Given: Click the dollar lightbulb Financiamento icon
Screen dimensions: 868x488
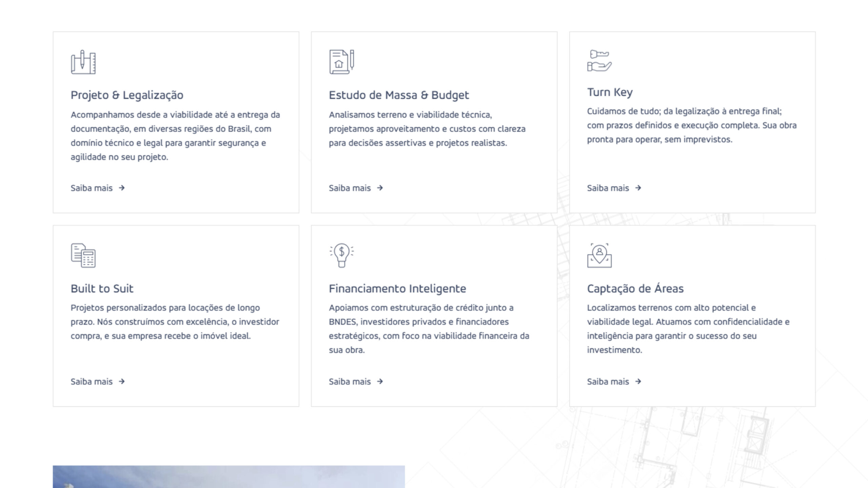Looking at the screenshot, I should pyautogui.click(x=341, y=255).
